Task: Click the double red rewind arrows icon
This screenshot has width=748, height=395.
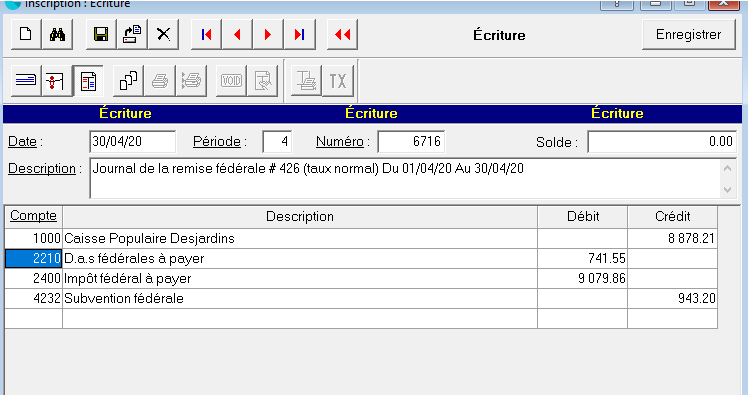Action: pos(343,34)
